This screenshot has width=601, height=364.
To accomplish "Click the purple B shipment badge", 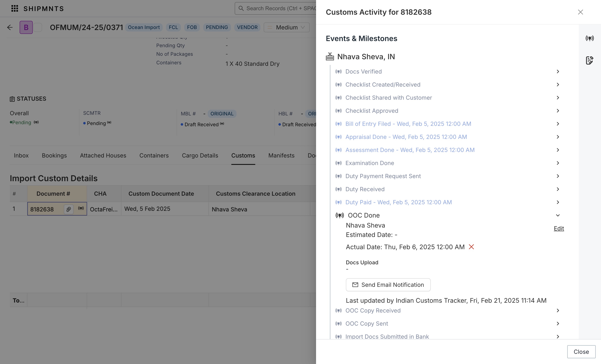I will 26,27.
